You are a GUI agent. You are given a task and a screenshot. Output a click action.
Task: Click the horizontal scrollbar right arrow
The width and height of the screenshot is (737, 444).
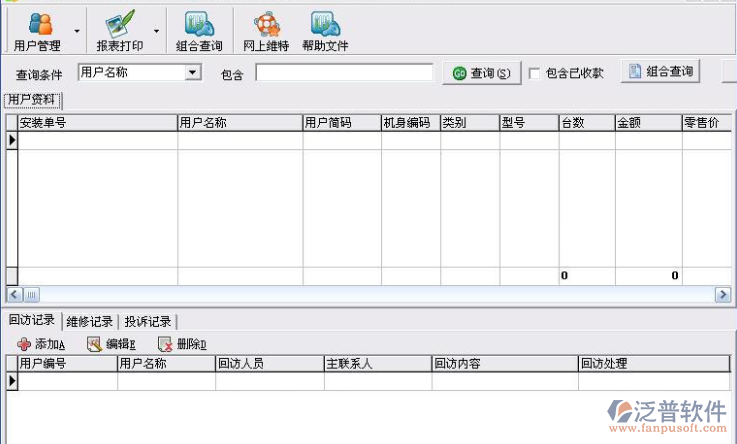[x=722, y=294]
